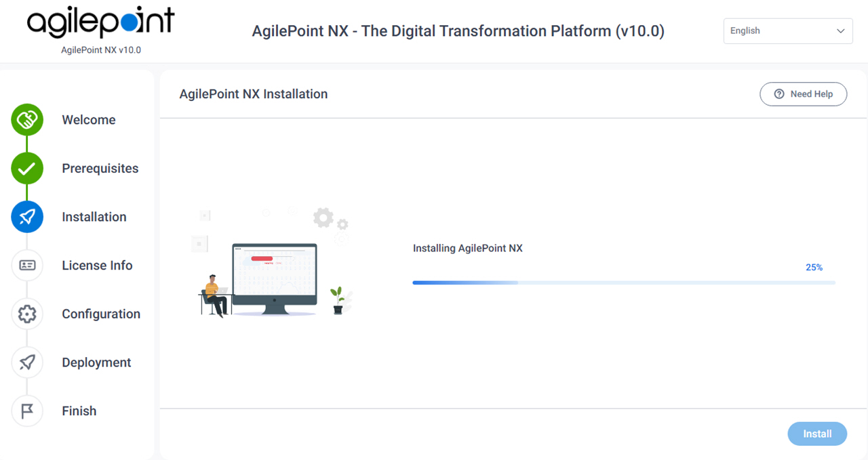Select the Installation rocket step icon

tap(27, 217)
